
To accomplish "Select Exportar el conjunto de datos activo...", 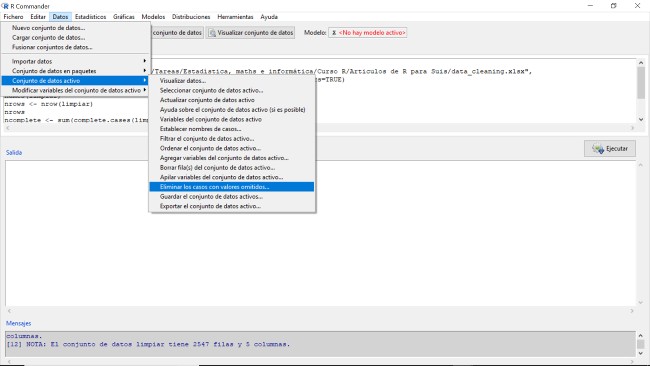I will pyautogui.click(x=232, y=206).
